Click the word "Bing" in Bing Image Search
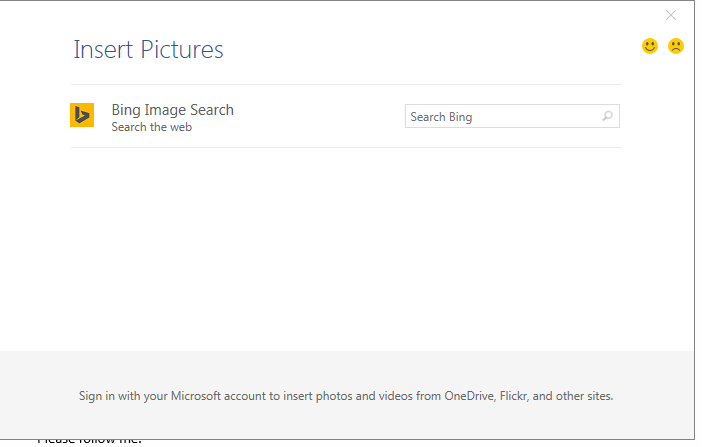This screenshot has height=447, width=708. (x=126, y=110)
